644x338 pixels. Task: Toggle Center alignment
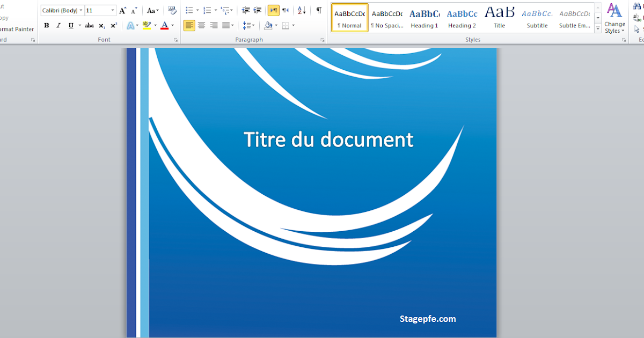(201, 25)
